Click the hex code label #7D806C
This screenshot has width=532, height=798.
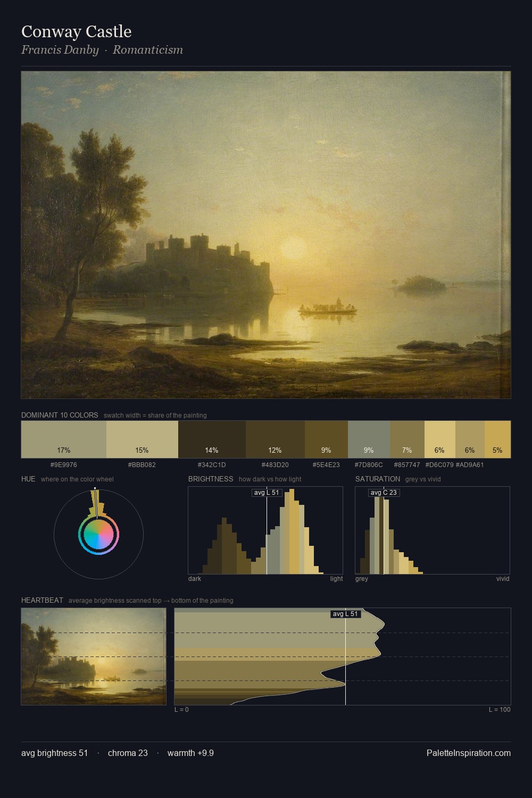click(x=369, y=465)
